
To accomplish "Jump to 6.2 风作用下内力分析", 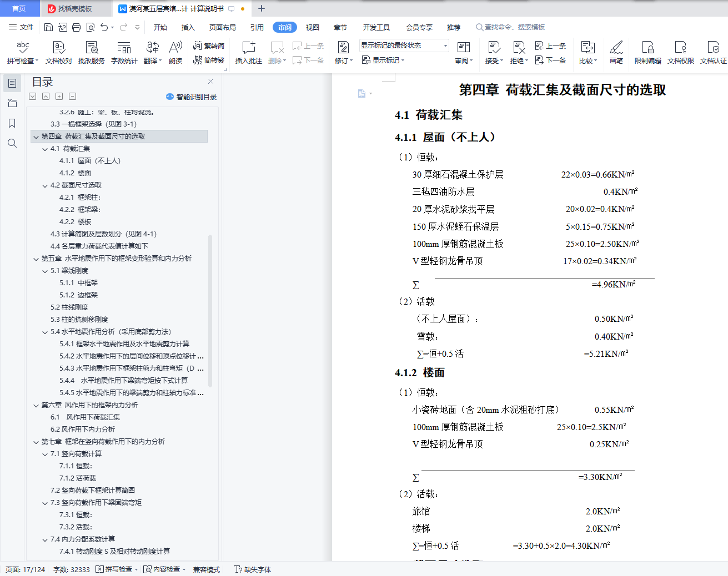I will (x=83, y=430).
